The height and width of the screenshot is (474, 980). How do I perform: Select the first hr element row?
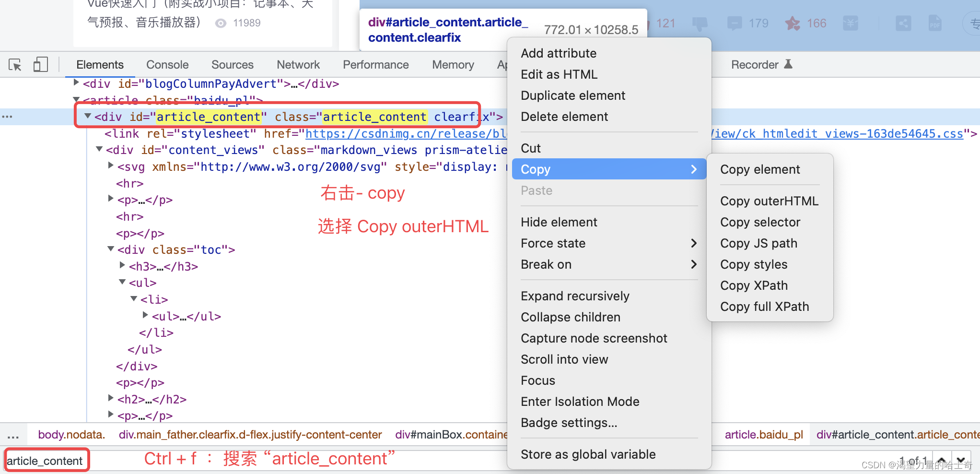pyautogui.click(x=129, y=184)
